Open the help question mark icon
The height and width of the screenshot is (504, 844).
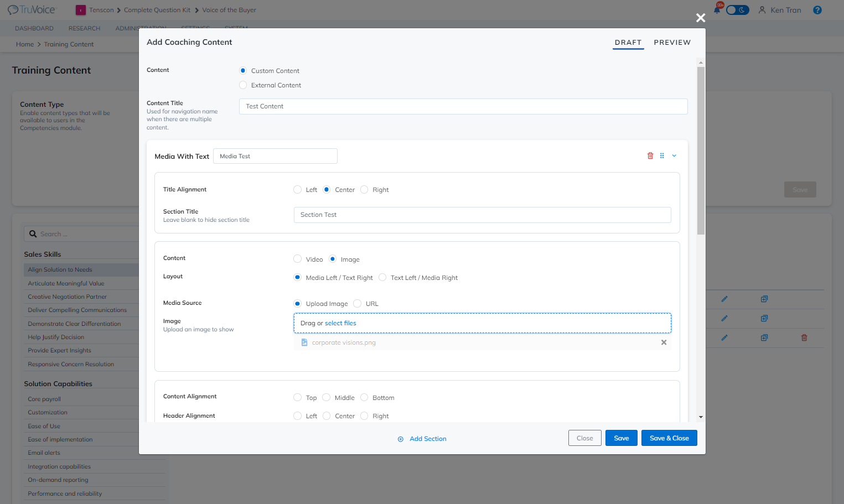(x=817, y=10)
